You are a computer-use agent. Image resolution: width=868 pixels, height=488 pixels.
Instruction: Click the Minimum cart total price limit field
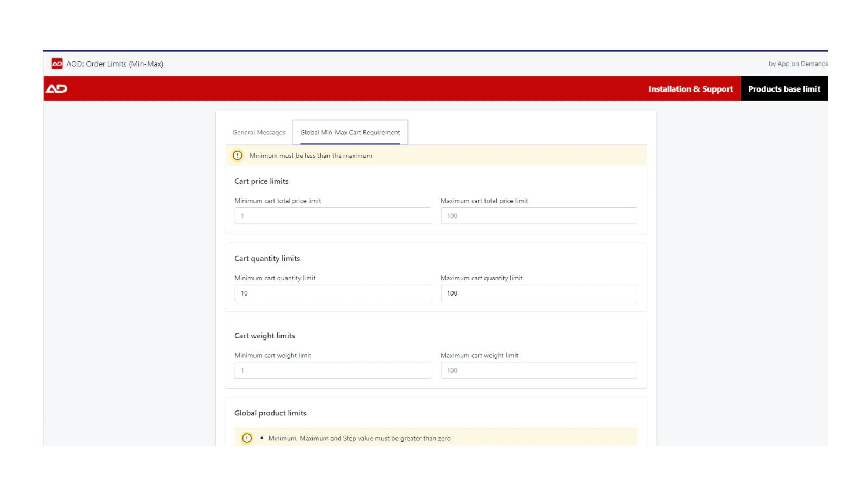point(333,216)
